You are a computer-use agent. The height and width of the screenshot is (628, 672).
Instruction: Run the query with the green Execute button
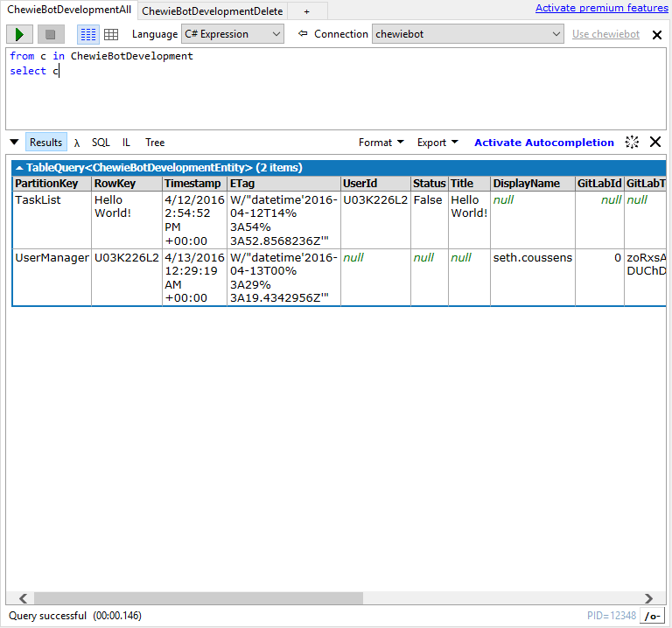pos(20,34)
